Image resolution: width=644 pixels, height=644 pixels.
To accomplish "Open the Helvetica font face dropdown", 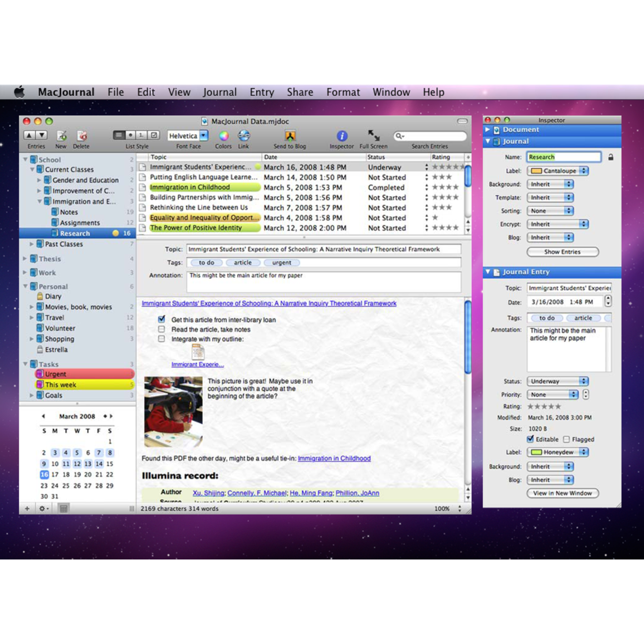I will pyautogui.click(x=188, y=136).
